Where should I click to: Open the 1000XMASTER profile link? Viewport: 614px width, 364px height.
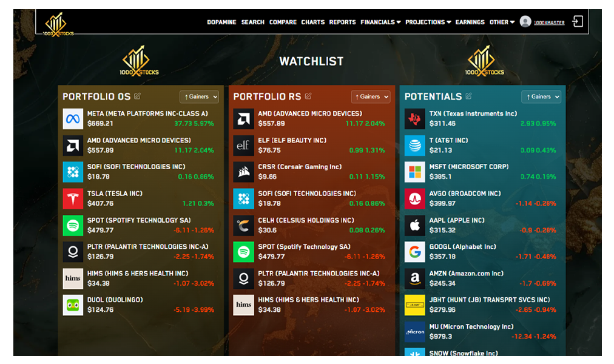pyautogui.click(x=549, y=22)
